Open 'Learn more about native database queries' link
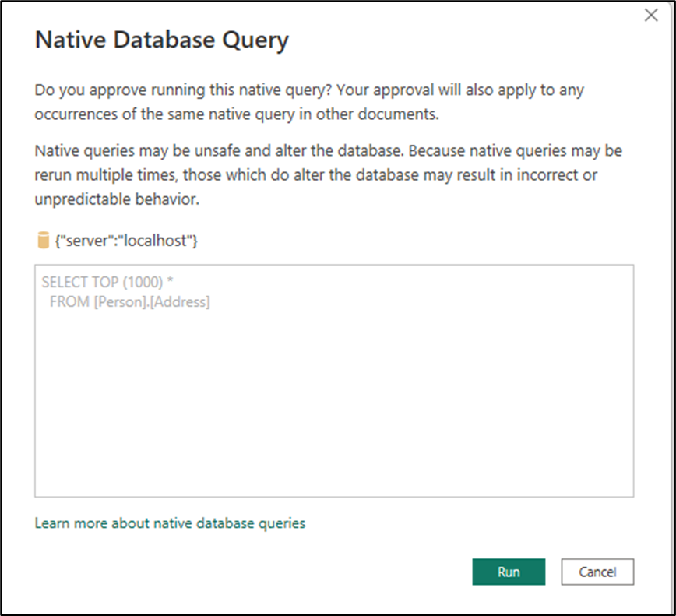The width and height of the screenshot is (676, 616). [168, 523]
